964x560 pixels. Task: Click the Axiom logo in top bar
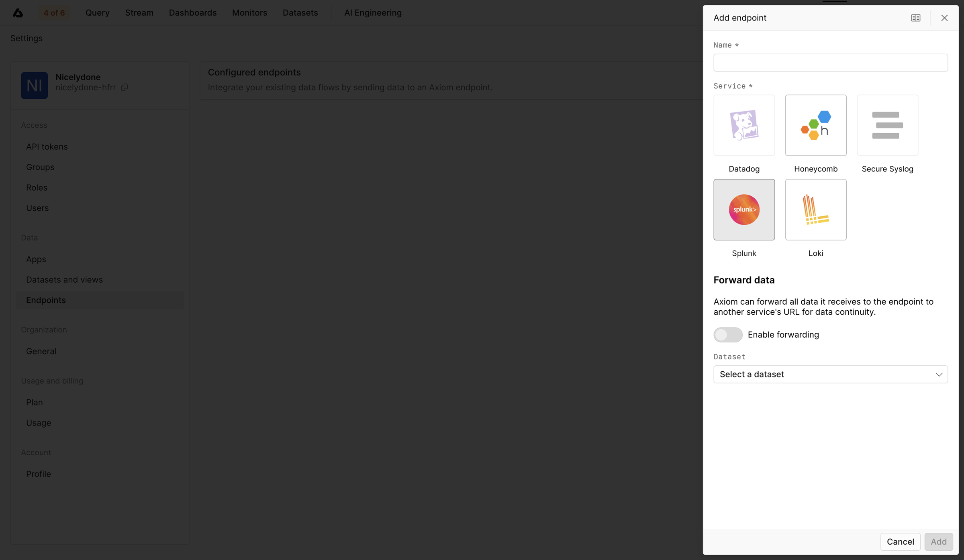coord(18,13)
